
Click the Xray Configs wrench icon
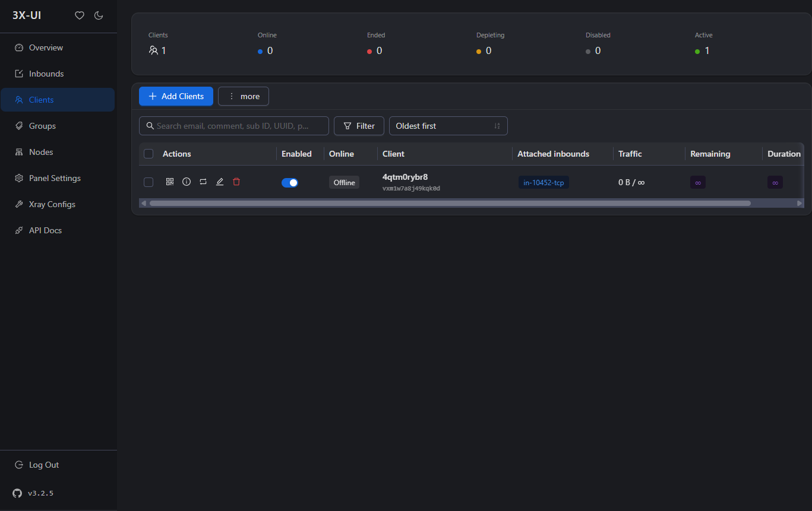(x=19, y=204)
